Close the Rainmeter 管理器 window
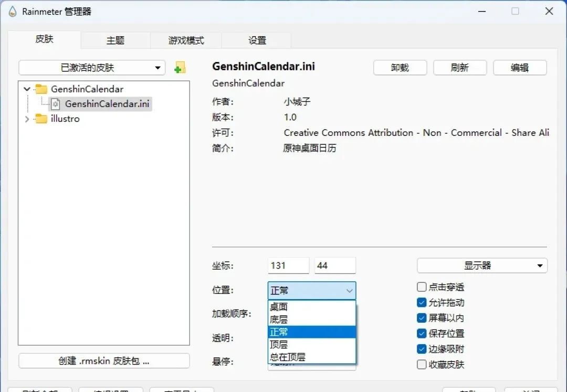This screenshot has width=567, height=392. pyautogui.click(x=549, y=12)
